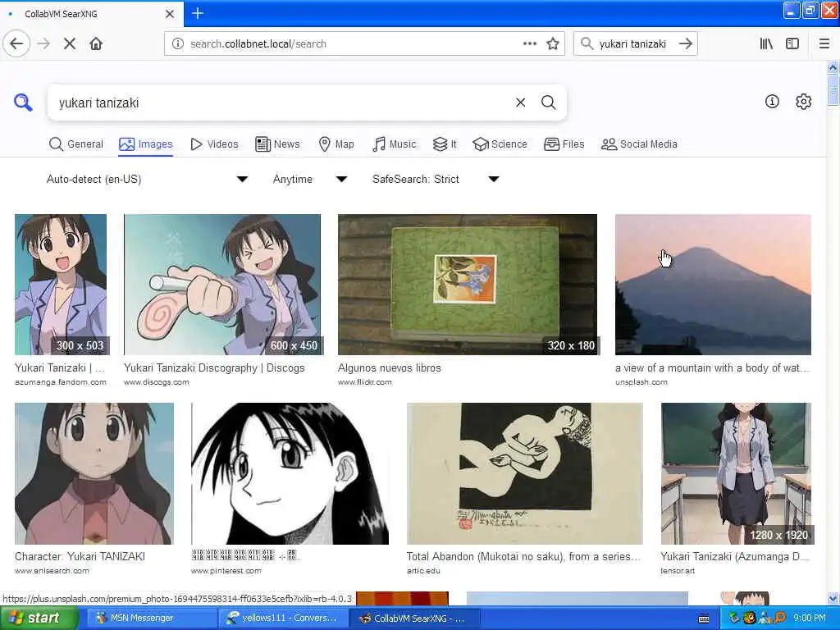The width and height of the screenshot is (840, 630).
Task: Click 'Yukari Tanizaki Discography | Discogs' title
Action: pyautogui.click(x=214, y=368)
